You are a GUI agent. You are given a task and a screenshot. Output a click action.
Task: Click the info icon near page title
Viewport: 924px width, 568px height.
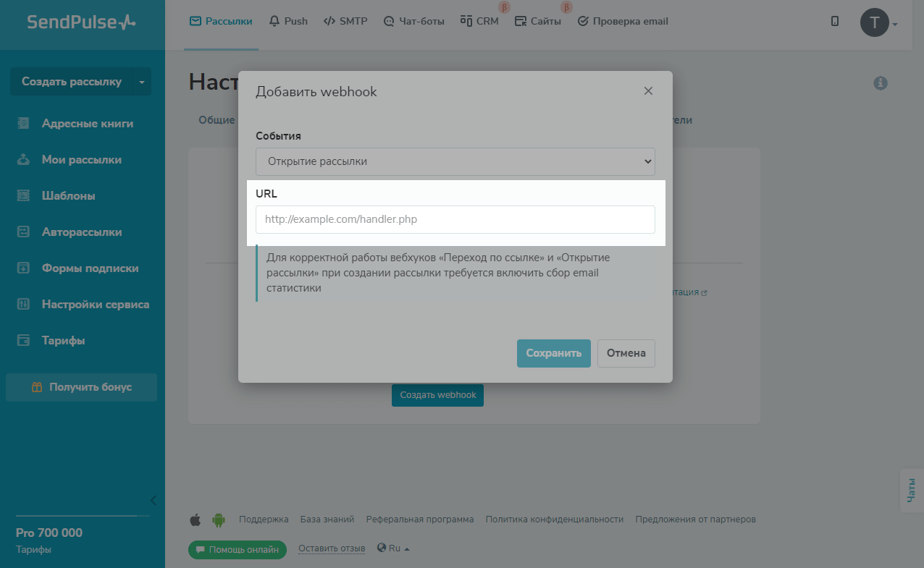pos(881,83)
